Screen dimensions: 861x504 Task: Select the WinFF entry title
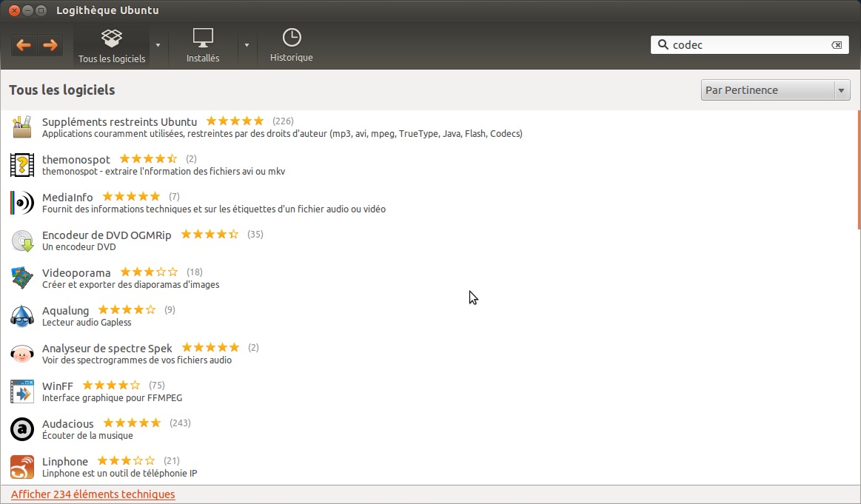(x=58, y=386)
